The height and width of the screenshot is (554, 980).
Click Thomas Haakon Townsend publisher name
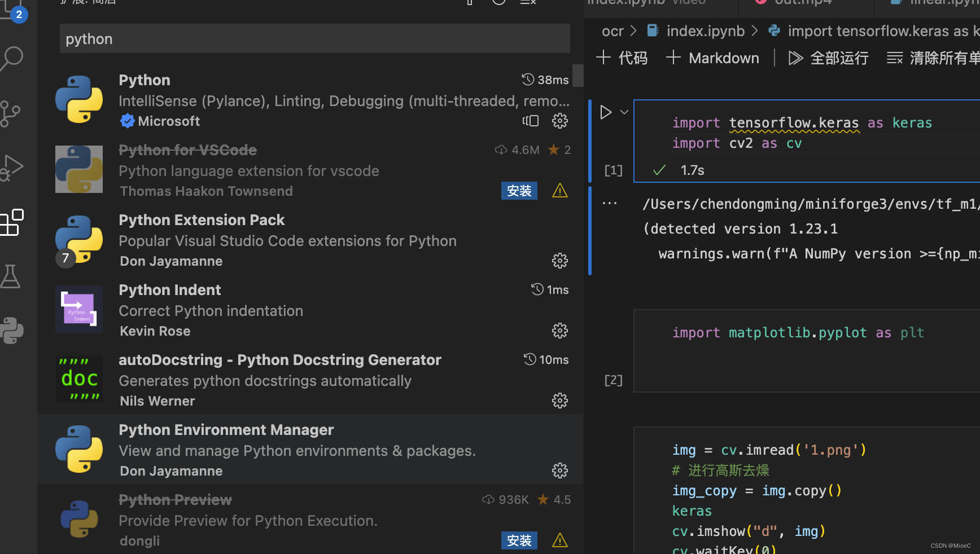point(206,191)
